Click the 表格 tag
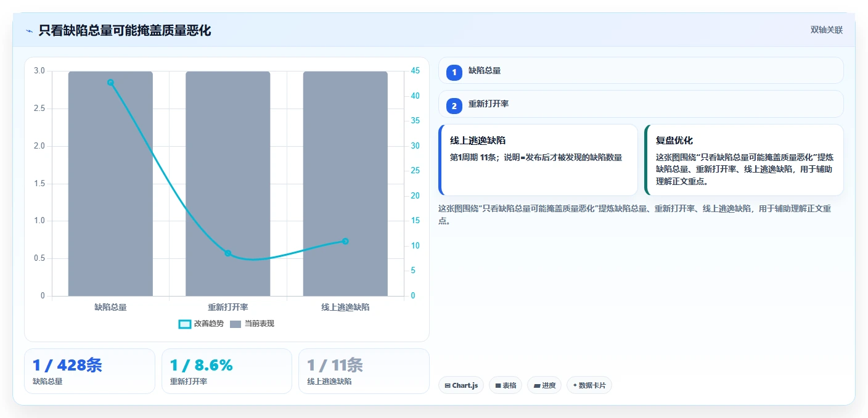Screen dimensions: 868x418 click(506, 385)
